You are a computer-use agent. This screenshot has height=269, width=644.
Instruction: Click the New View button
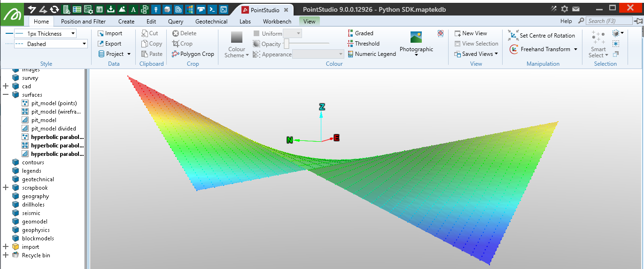pyautogui.click(x=471, y=33)
